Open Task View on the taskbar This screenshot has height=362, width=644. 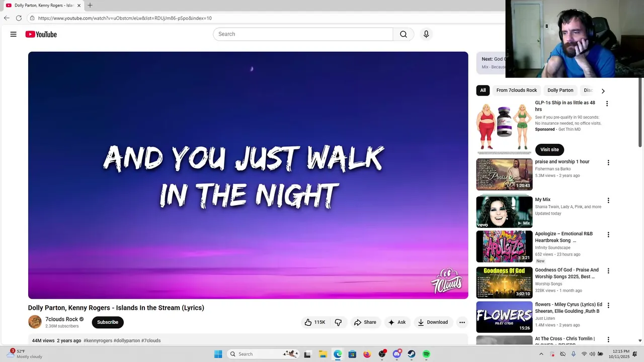click(x=307, y=354)
